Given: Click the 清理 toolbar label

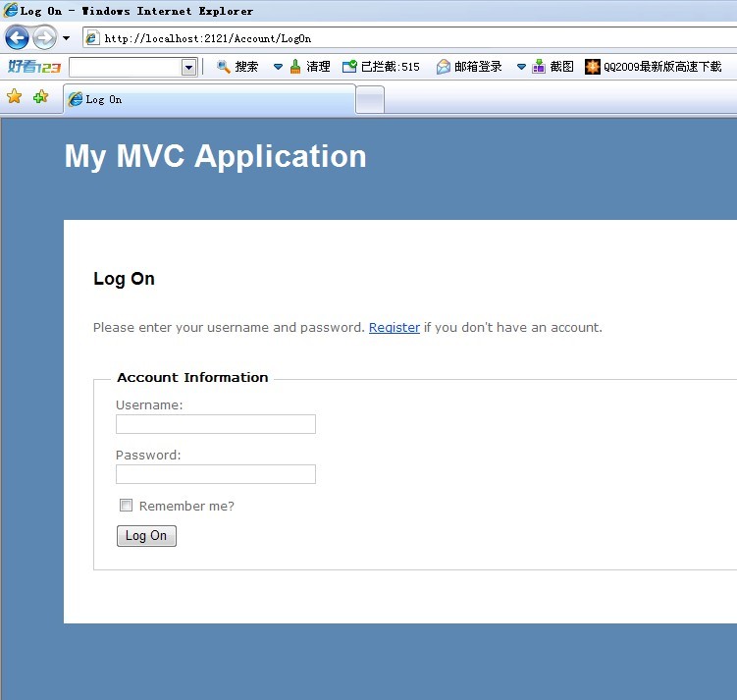Looking at the screenshot, I should tap(318, 67).
